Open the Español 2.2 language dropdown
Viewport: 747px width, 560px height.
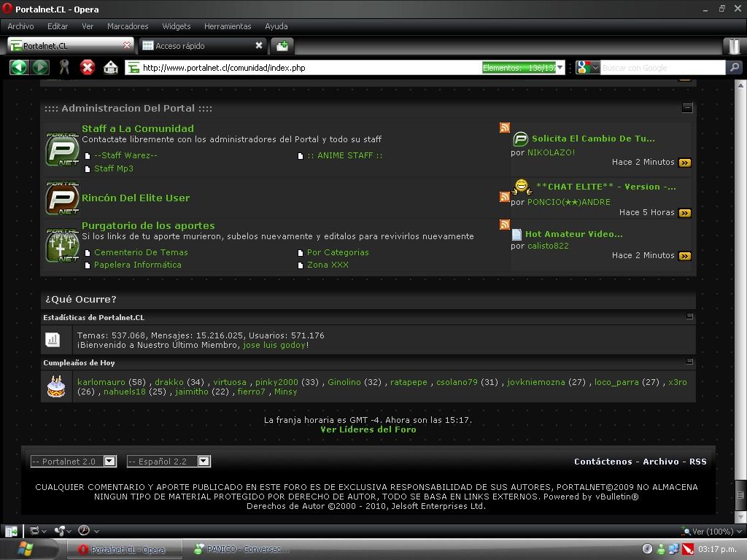click(x=169, y=461)
